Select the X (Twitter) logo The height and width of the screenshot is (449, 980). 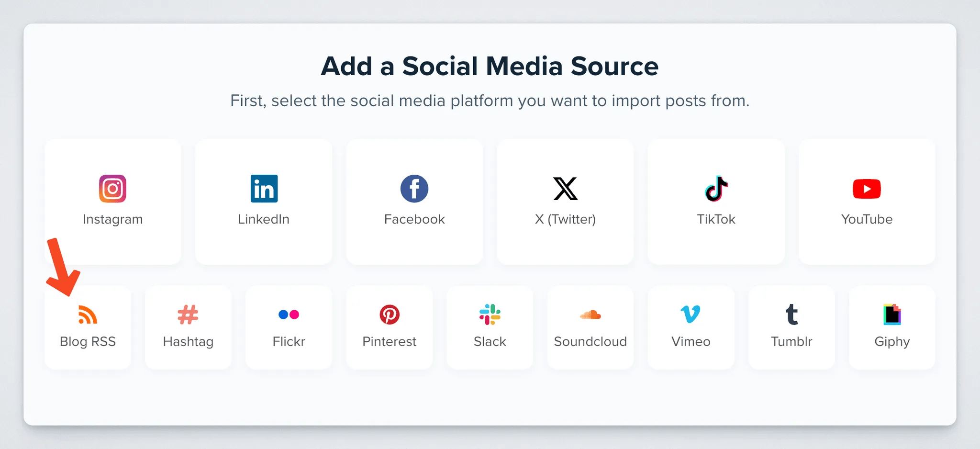pyautogui.click(x=565, y=189)
